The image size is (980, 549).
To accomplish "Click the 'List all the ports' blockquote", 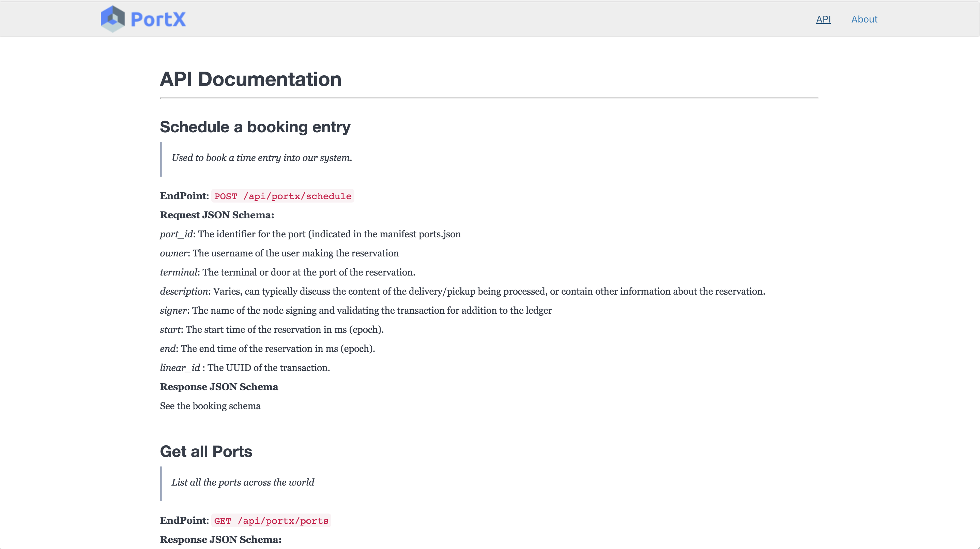I will tap(243, 483).
